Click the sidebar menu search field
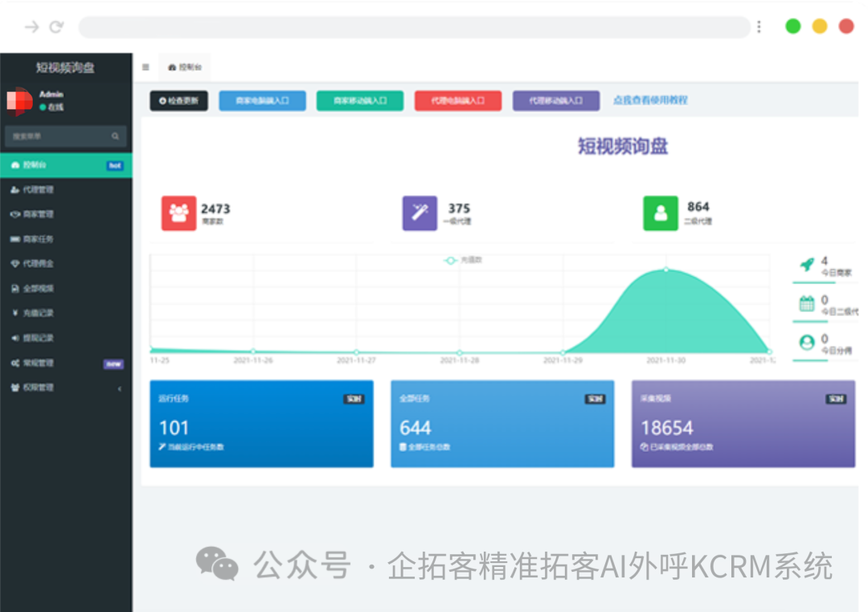The width and height of the screenshot is (868, 612). pos(65,136)
